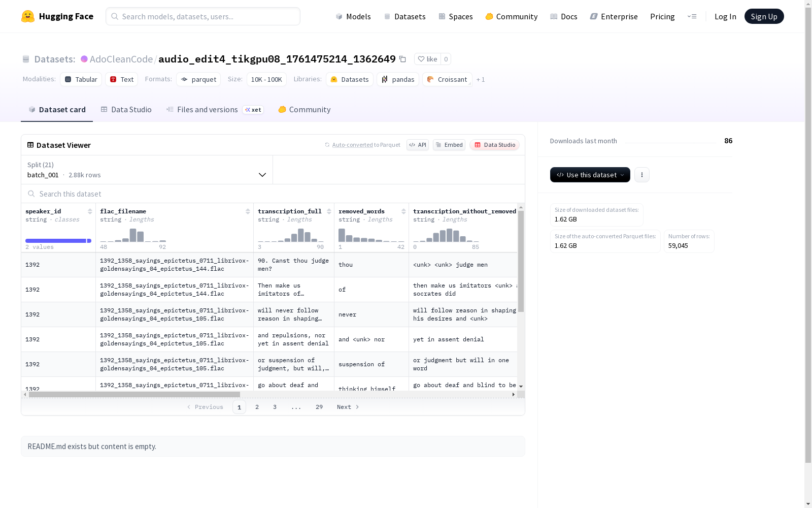Open the API button in Dataset Viewer
Screen dimensions: 812x508
pos(418,145)
